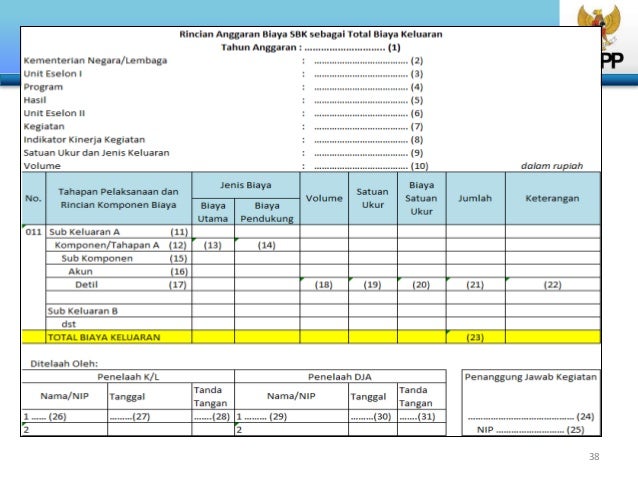Select the 'Tahun Anggaran' line
Viewport: 638px width, 479px height.
click(x=311, y=48)
